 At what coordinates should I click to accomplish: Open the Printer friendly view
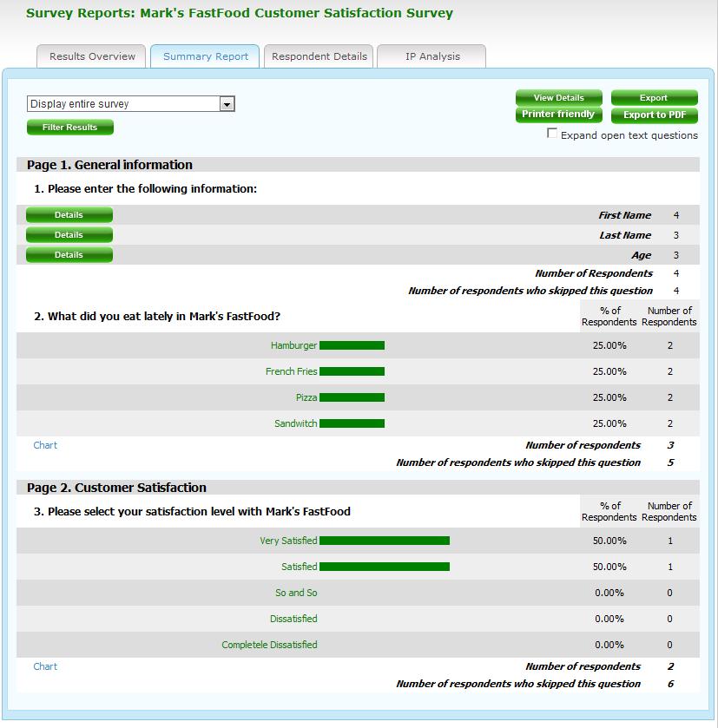point(559,115)
